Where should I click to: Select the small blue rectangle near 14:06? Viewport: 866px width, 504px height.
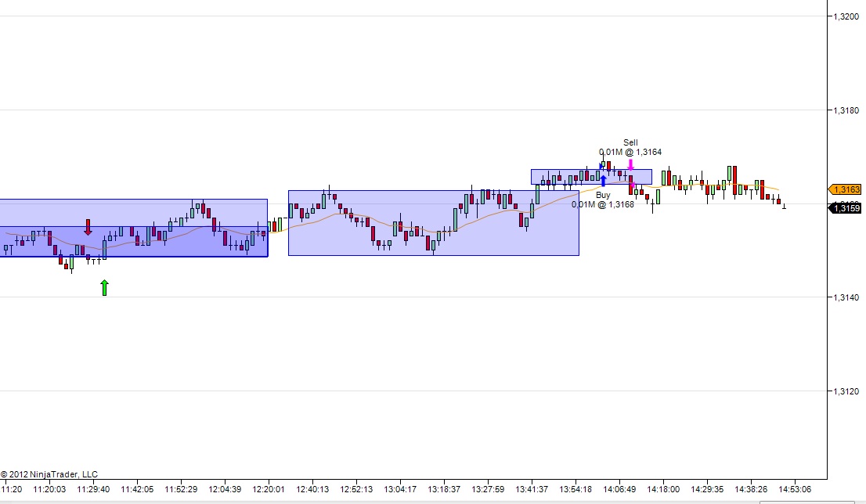591,177
